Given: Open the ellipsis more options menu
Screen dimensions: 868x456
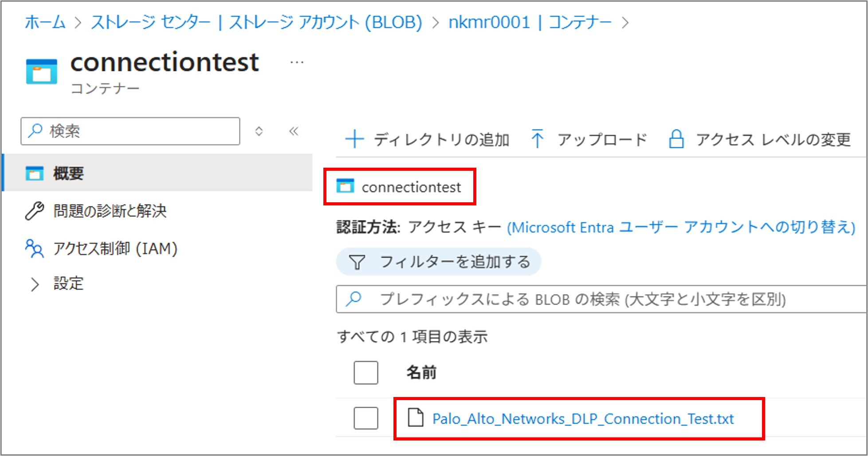Looking at the screenshot, I should (x=297, y=63).
